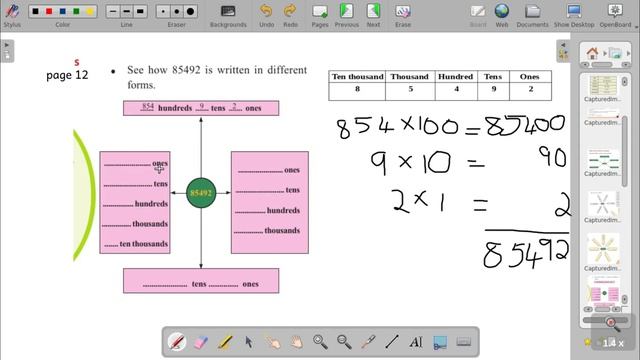Select the straight Line drawing tool
This screenshot has height=360, width=640.
coord(392,342)
